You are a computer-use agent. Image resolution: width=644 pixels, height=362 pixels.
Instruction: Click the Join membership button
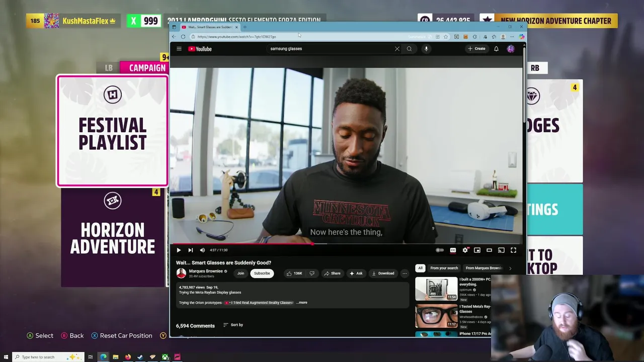240,274
